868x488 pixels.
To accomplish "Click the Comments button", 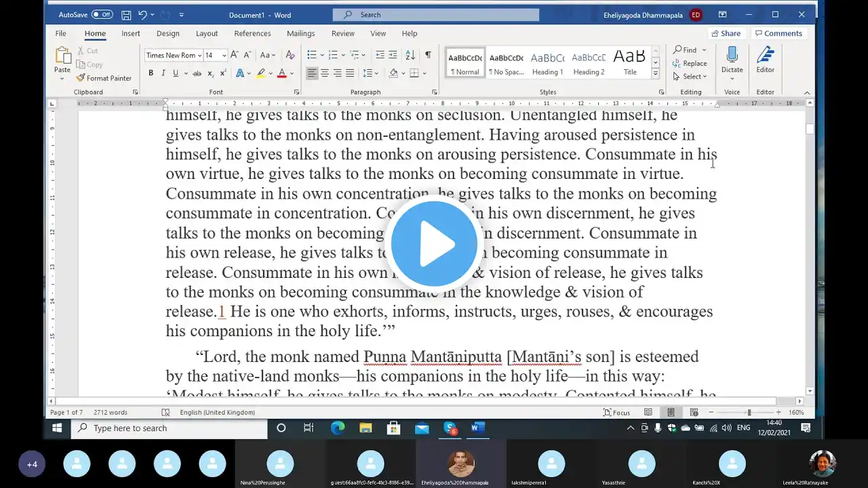I will (778, 33).
